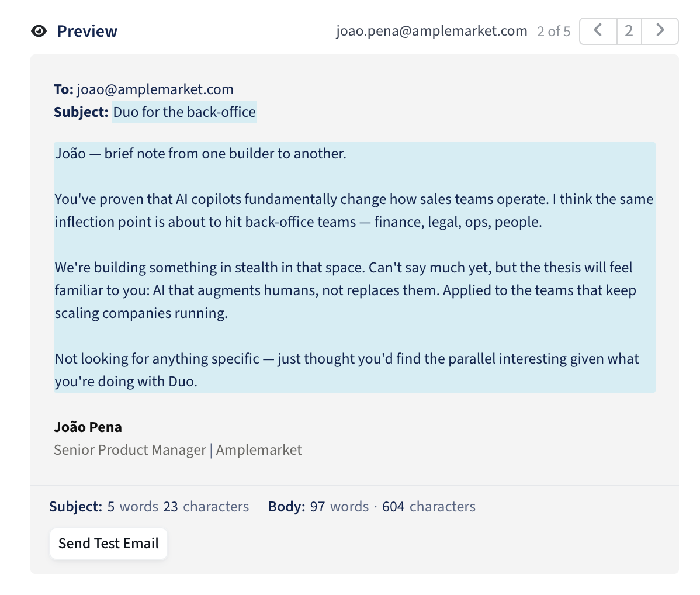Image resolution: width=700 pixels, height=595 pixels.
Task: Click the paragraph about AI copilots
Action: [x=354, y=210]
